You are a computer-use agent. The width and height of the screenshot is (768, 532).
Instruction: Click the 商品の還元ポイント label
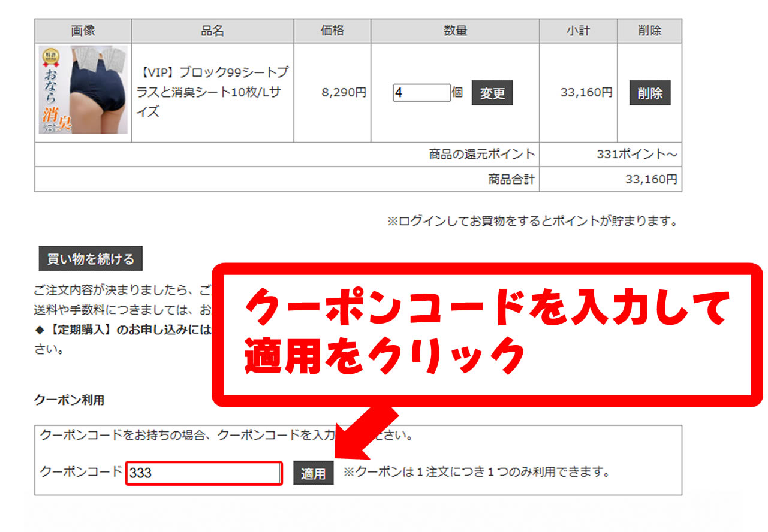tap(482, 154)
